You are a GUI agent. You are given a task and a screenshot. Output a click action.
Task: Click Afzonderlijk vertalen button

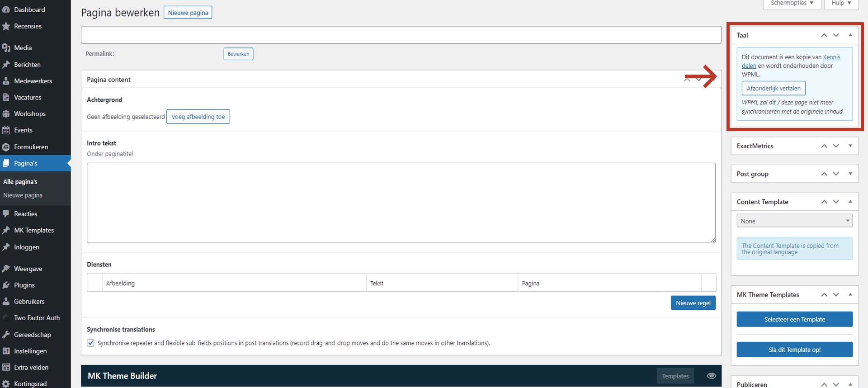click(774, 88)
